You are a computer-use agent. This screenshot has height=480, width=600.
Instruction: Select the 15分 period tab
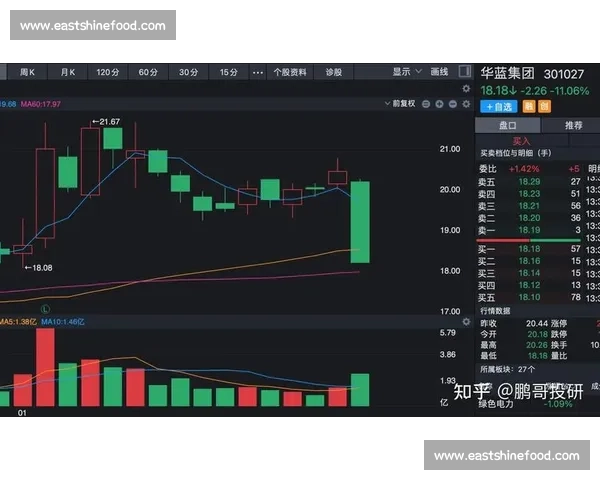click(228, 72)
